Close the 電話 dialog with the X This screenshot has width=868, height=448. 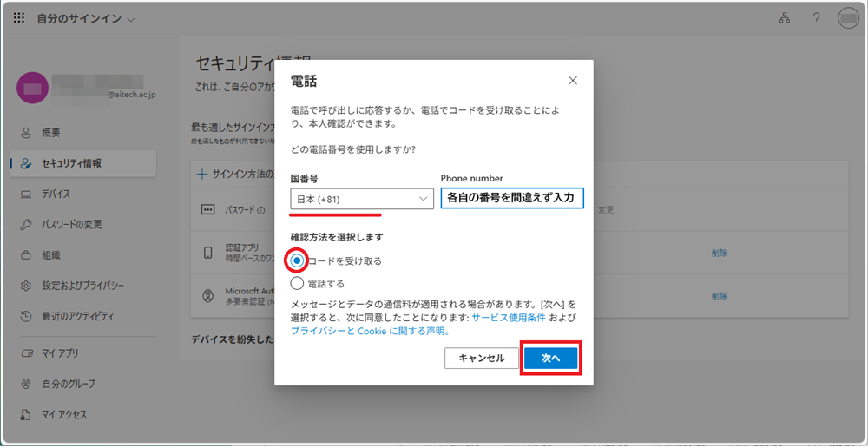coord(572,81)
